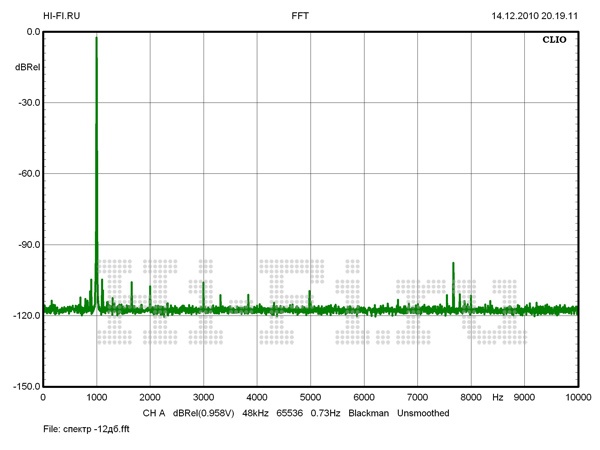Select the FFT title at top

pyautogui.click(x=300, y=16)
